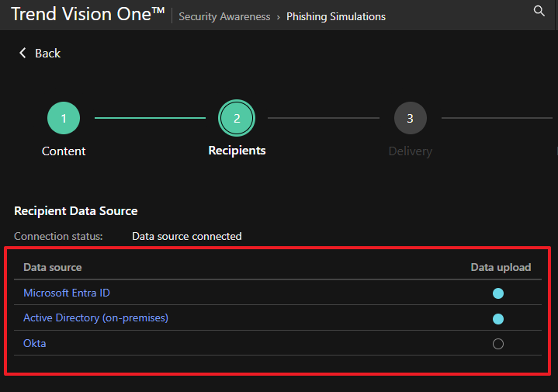Click the breadcrumb separator chevron
The height and width of the screenshot is (392, 558).
279,16
